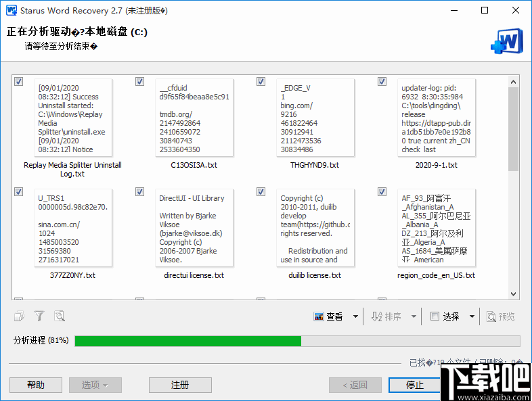Click file name 'directui license.txt'
Viewport: 532px width, 401px height.
(x=194, y=275)
